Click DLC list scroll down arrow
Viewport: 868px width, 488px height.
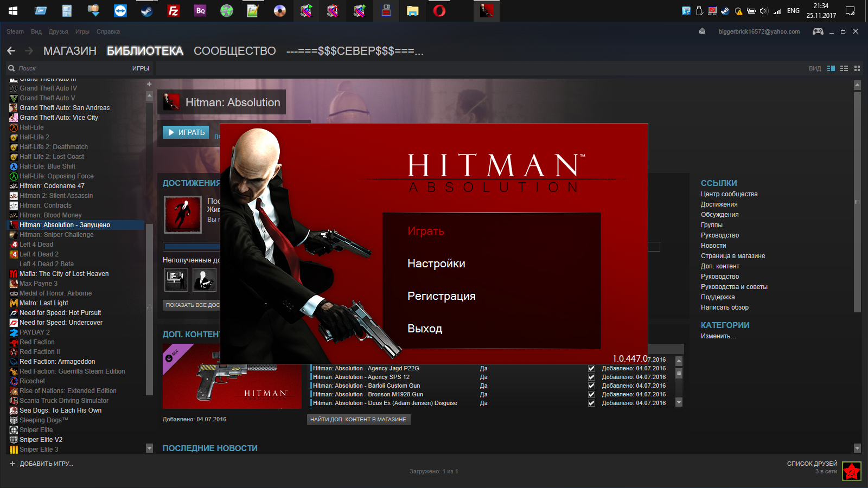pyautogui.click(x=679, y=402)
